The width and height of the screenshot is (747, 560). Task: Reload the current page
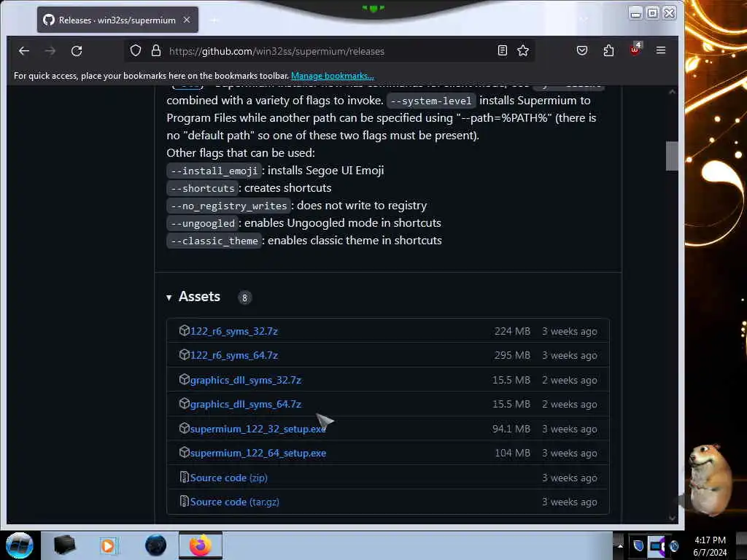click(x=77, y=51)
